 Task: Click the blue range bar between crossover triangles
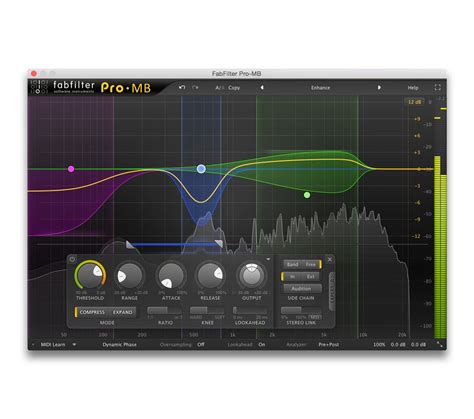click(174, 245)
